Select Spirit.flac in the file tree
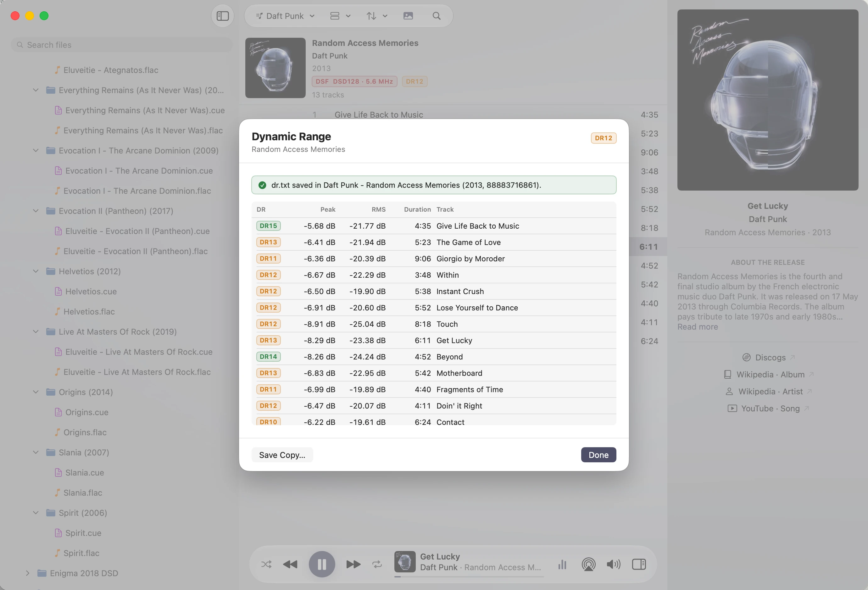 [x=81, y=553]
